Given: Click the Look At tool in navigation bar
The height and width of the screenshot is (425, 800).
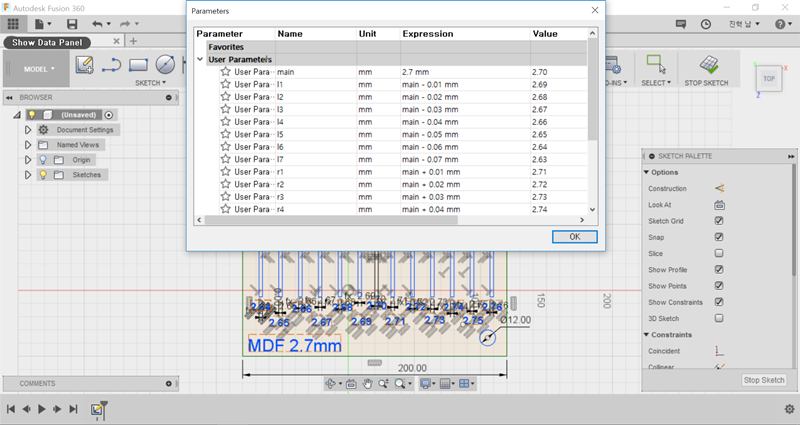Looking at the screenshot, I should point(351,384).
